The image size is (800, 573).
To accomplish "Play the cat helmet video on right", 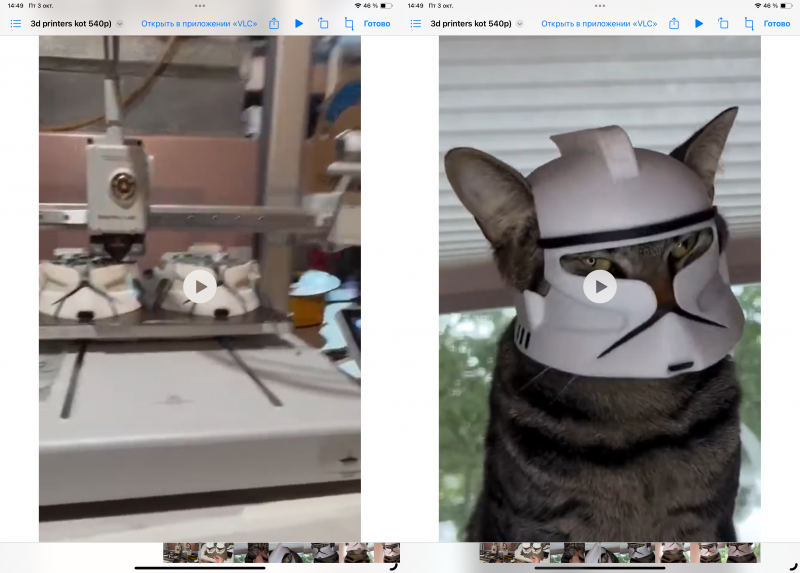I will [600, 287].
